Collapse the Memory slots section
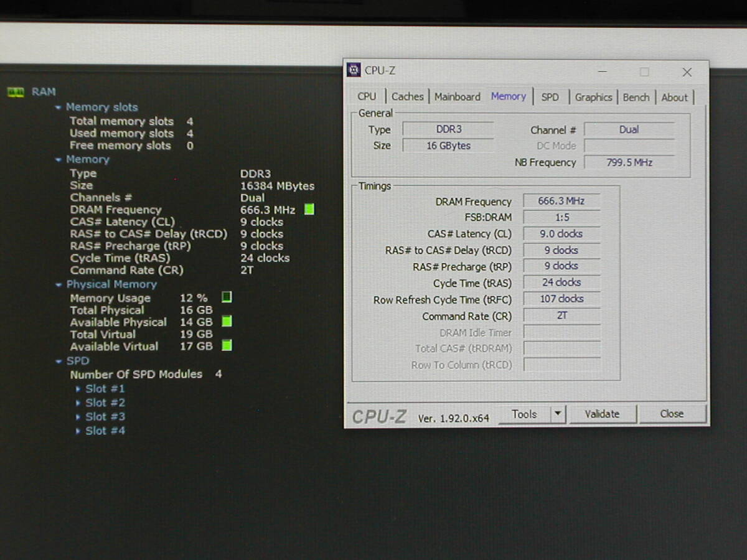Screen dimensions: 747x560 pos(59,108)
